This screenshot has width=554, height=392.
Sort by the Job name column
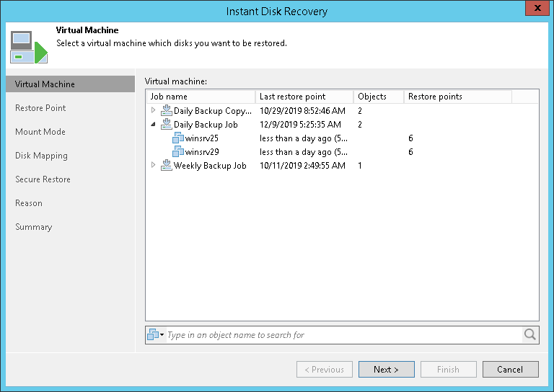pyautogui.click(x=201, y=97)
